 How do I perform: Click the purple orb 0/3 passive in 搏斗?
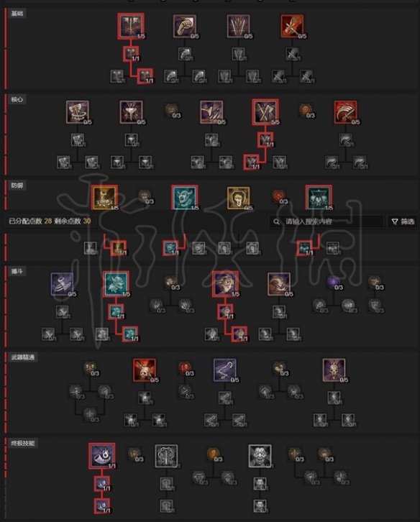click(x=334, y=283)
